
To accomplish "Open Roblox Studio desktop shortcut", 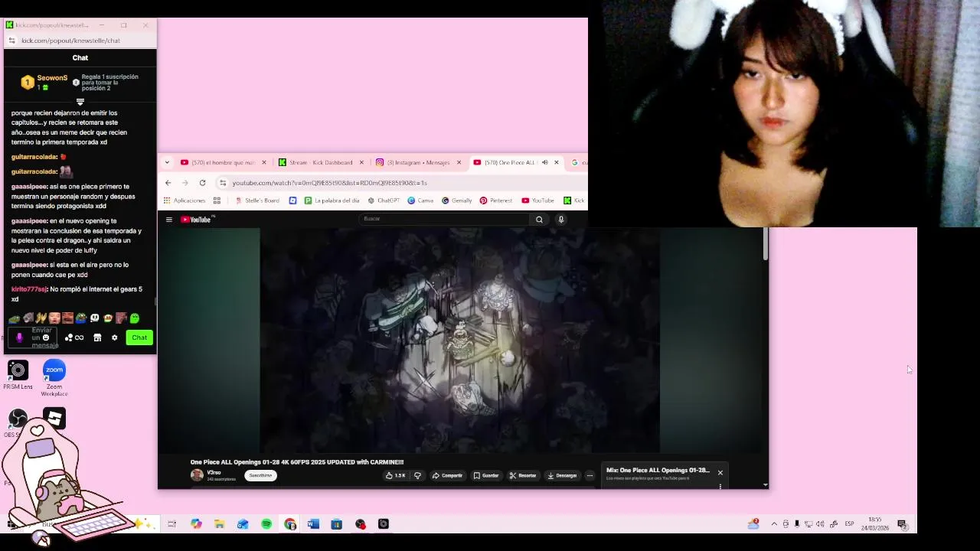I will [x=54, y=418].
